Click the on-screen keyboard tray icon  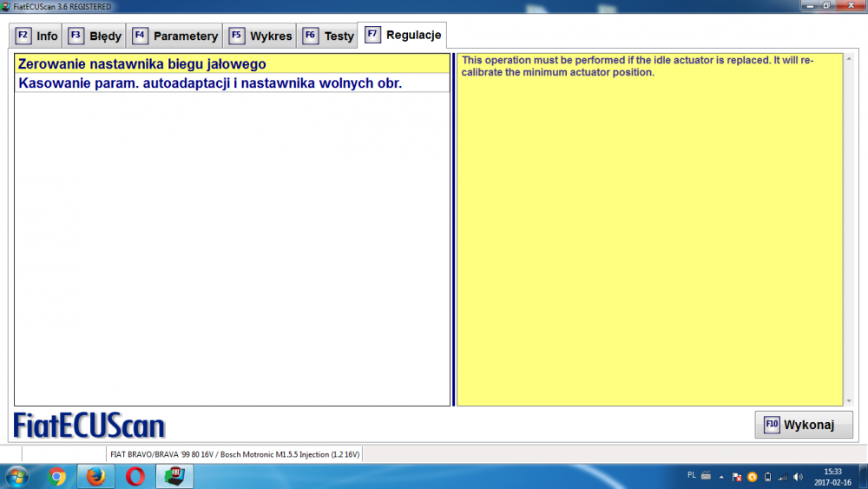point(707,475)
